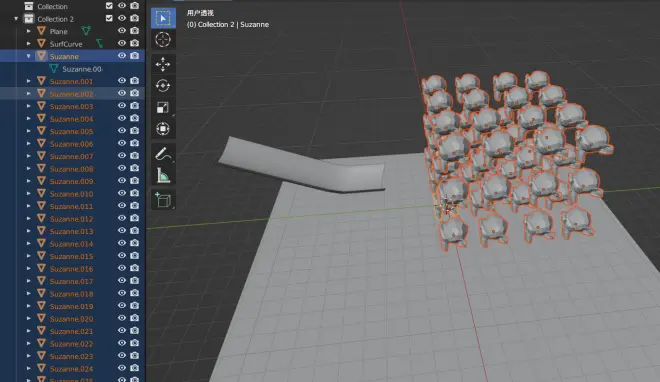
Task: Select Suzanne.007 in the outliner
Action: pos(71,157)
